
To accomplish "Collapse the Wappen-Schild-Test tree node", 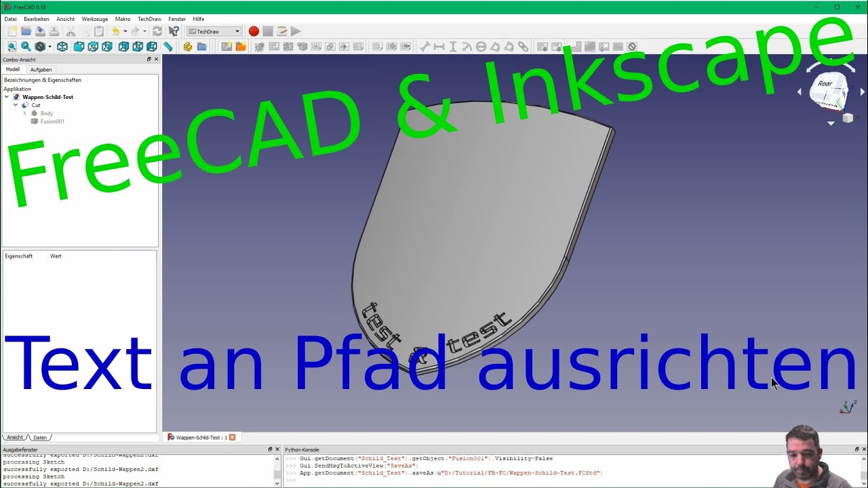I will tap(7, 97).
